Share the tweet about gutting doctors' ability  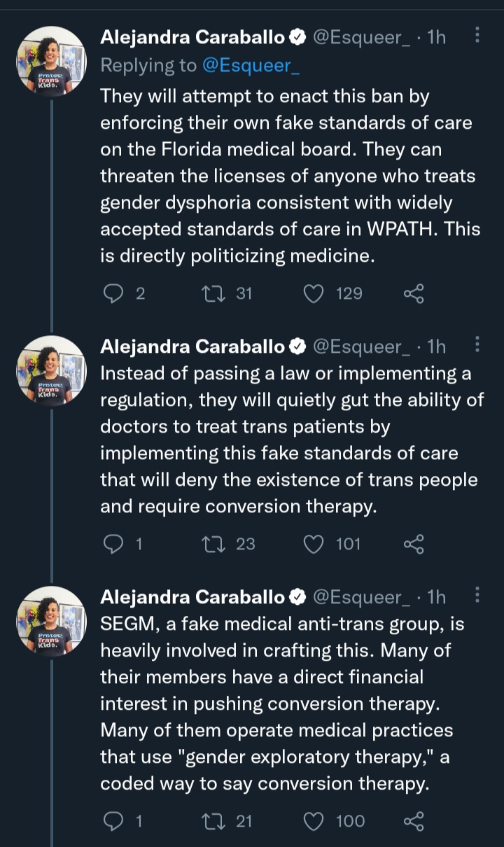coord(414,543)
